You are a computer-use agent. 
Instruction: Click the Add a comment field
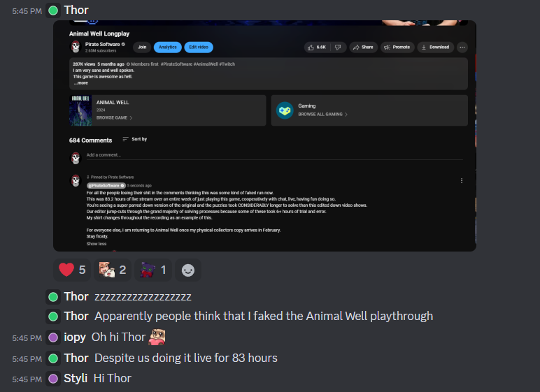coord(274,155)
